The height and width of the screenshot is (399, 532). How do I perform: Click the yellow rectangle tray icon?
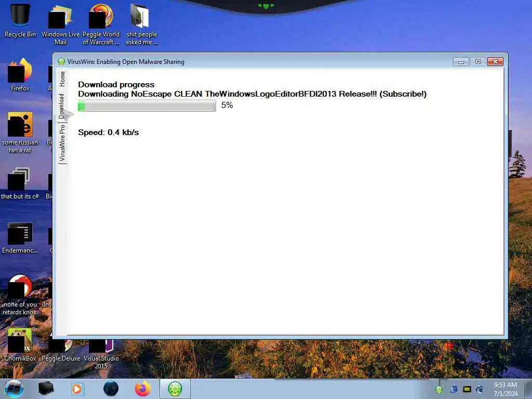467,389
